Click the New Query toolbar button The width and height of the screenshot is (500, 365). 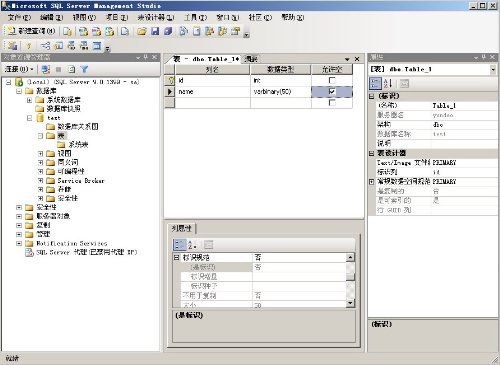point(31,31)
